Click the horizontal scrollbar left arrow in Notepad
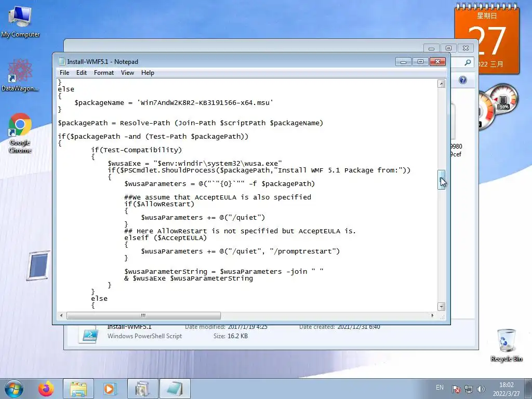 point(61,315)
